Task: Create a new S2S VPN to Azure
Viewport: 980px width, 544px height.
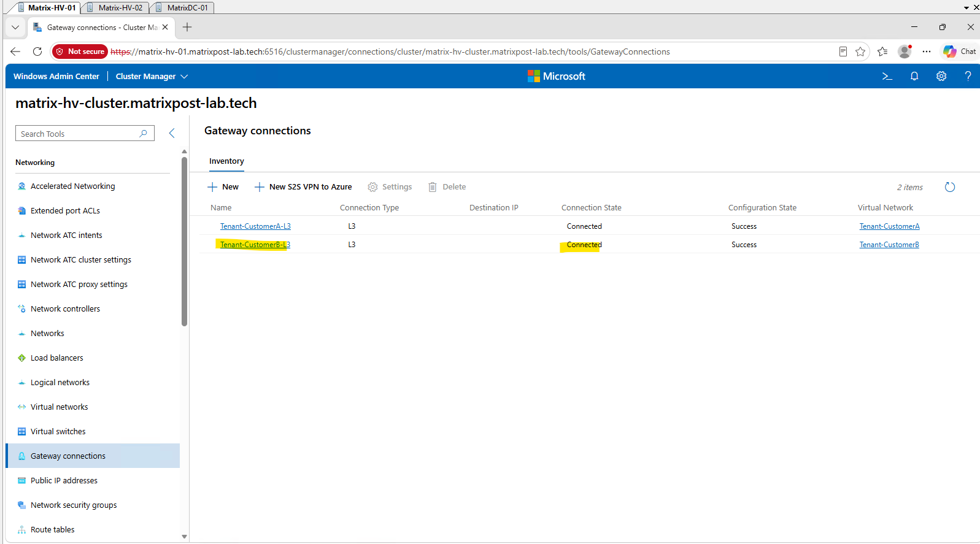Action: pos(303,187)
